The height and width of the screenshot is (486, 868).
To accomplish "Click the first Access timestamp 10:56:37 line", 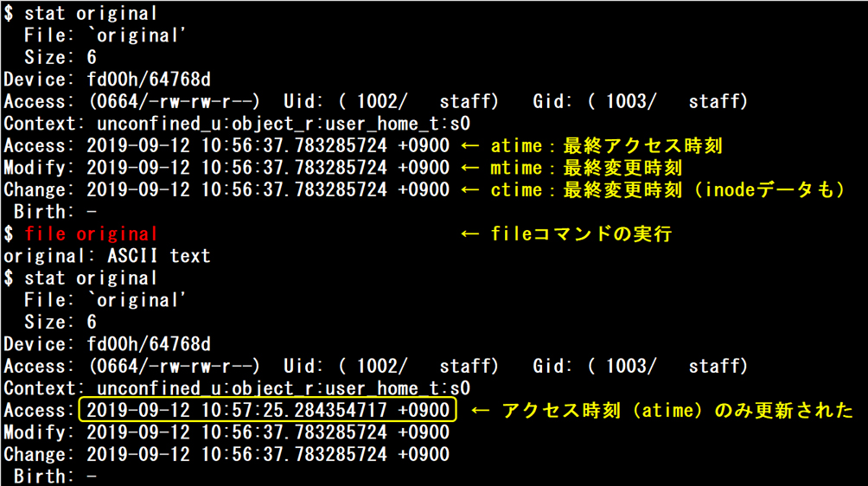I will point(268,146).
